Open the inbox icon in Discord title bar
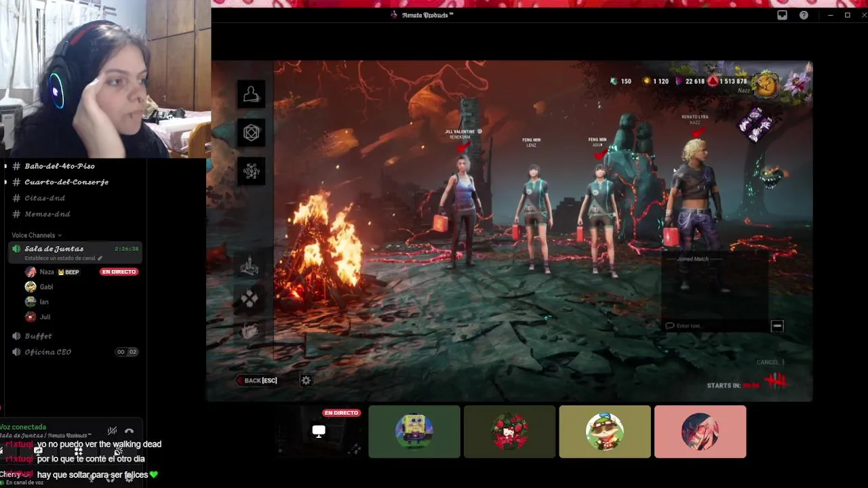Viewport: 868px width, 488px height. point(782,15)
